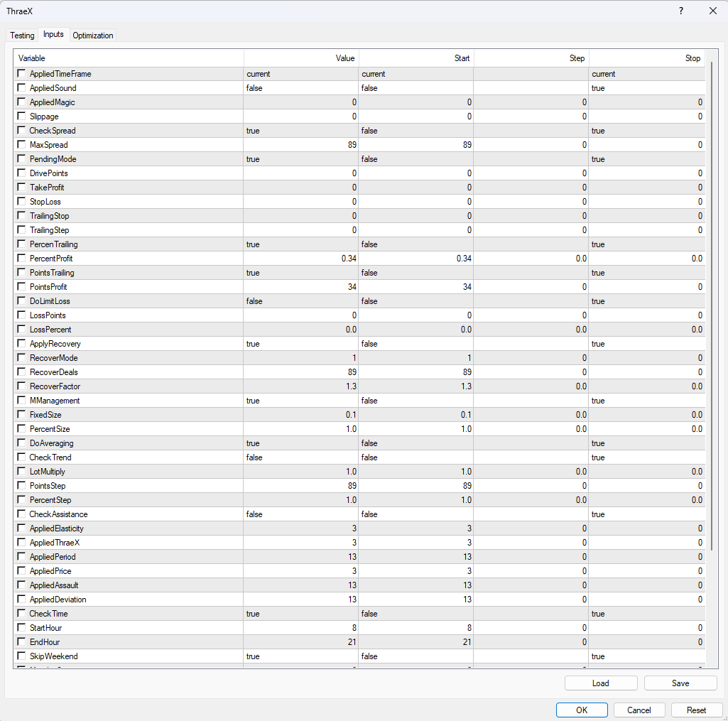The image size is (728, 721).
Task: Check the MaxSpread variable for optimization
Action: [x=21, y=145]
